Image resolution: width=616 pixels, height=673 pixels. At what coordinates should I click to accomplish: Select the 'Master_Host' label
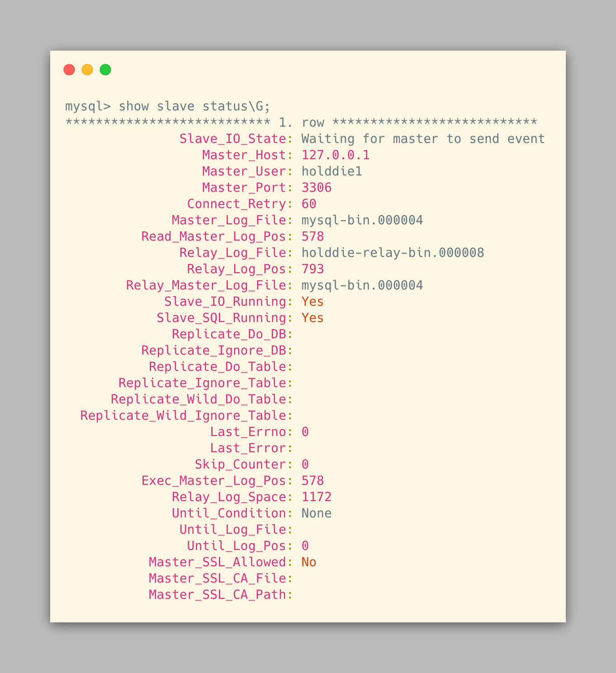pyautogui.click(x=244, y=155)
